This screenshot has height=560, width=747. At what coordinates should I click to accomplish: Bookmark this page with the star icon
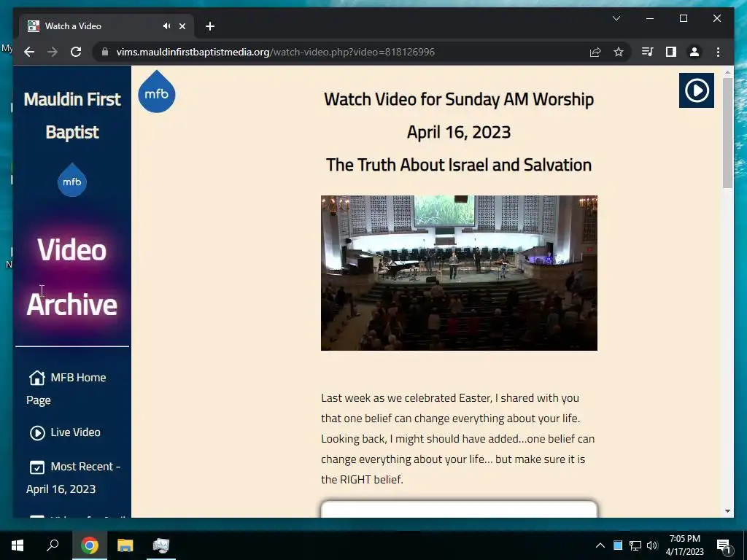click(619, 52)
